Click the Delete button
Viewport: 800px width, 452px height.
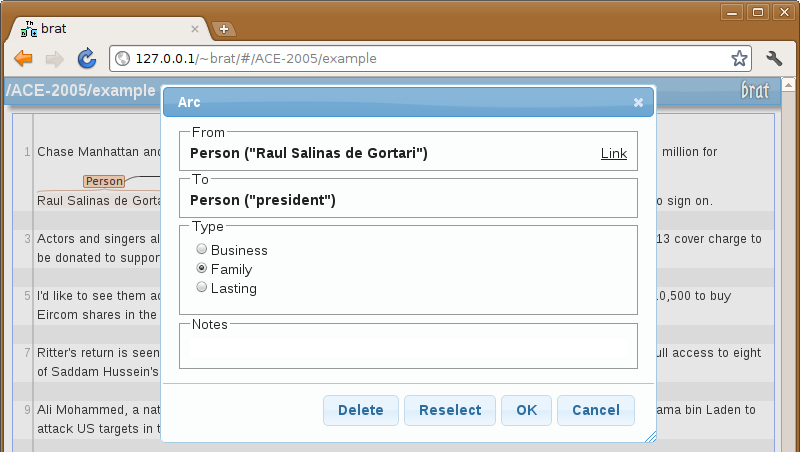pos(361,410)
